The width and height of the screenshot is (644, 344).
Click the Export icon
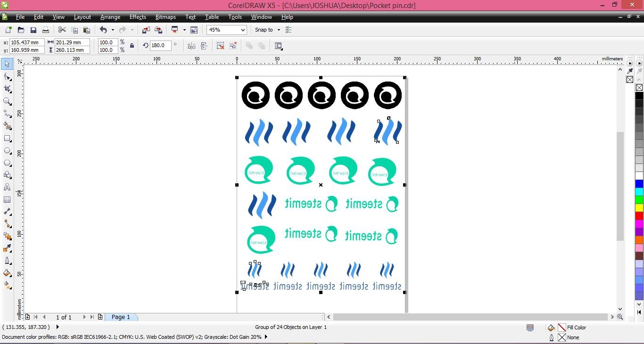158,30
